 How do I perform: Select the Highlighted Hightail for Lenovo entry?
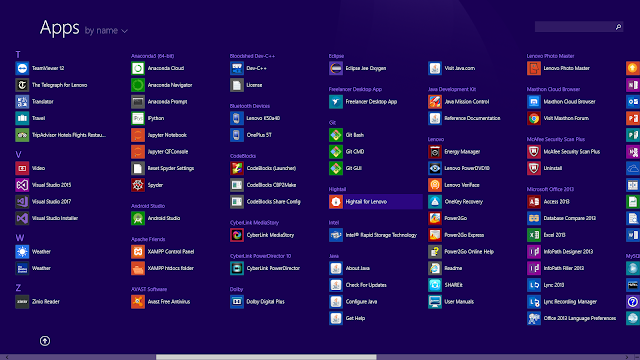376,202
